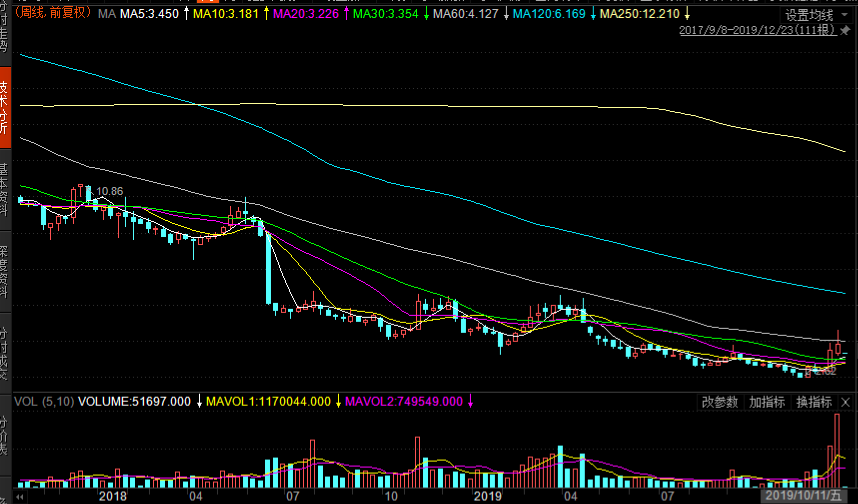Open the 设置均线 dropdown
Screen dimensions: 858x504
[x=815, y=15]
